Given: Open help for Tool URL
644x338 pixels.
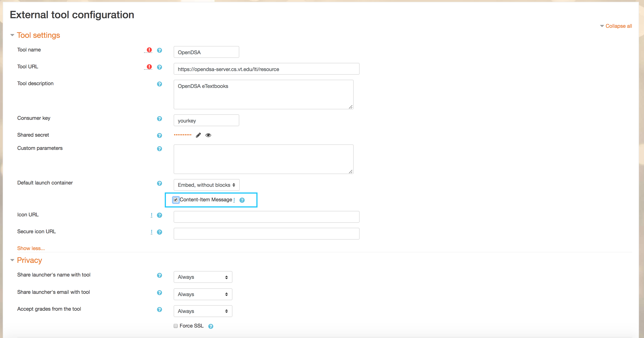Looking at the screenshot, I should [x=160, y=67].
